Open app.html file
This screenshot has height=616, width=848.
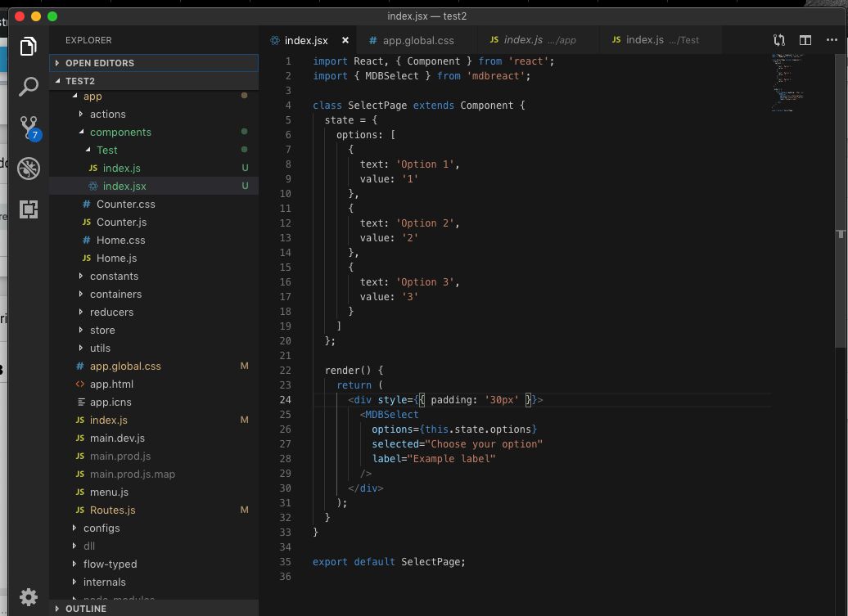pyautogui.click(x=154, y=384)
